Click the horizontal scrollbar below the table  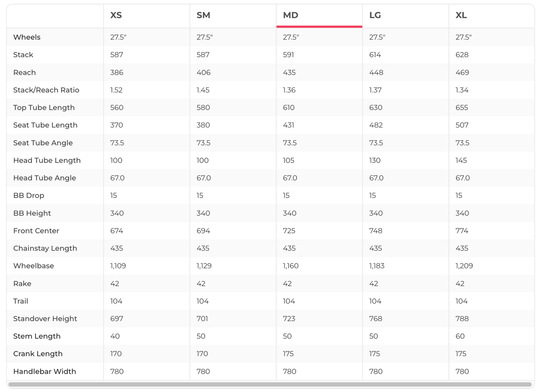[269, 384]
